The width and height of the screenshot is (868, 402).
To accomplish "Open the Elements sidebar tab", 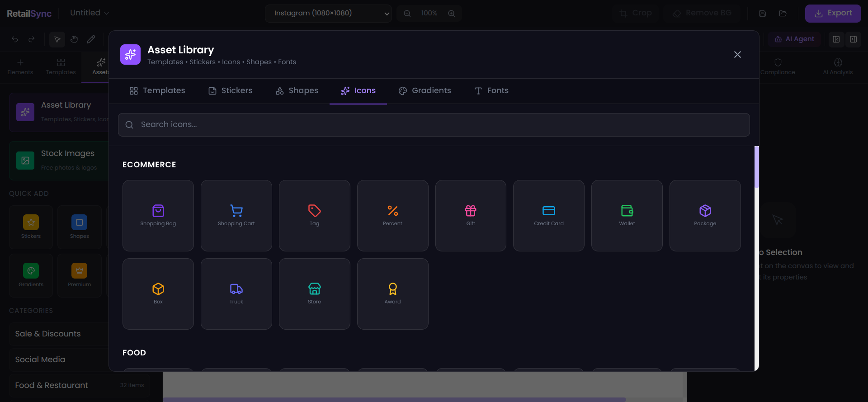I will pos(20,67).
